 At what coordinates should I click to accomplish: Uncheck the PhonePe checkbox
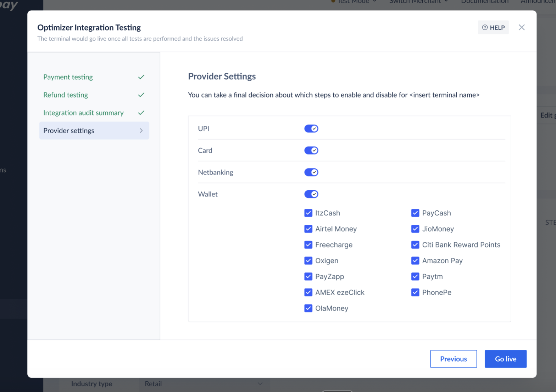click(415, 292)
